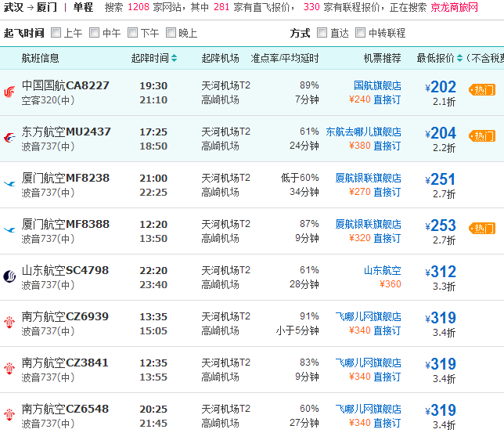The image size is (504, 433).
Task: Click 直接订 for the CZ6548 ticket
Action: click(x=387, y=423)
